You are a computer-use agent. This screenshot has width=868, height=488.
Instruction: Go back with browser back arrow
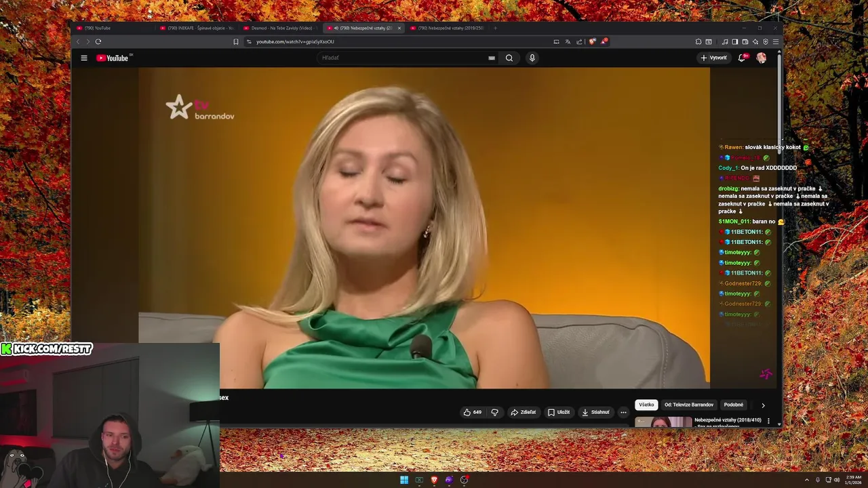(x=78, y=41)
